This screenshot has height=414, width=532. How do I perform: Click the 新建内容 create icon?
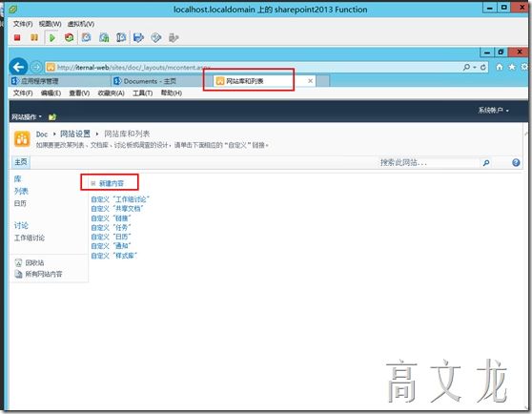[93, 183]
